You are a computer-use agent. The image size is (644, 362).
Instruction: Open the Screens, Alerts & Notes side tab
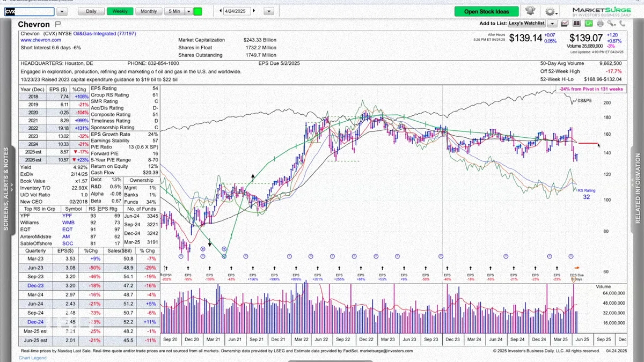6,188
